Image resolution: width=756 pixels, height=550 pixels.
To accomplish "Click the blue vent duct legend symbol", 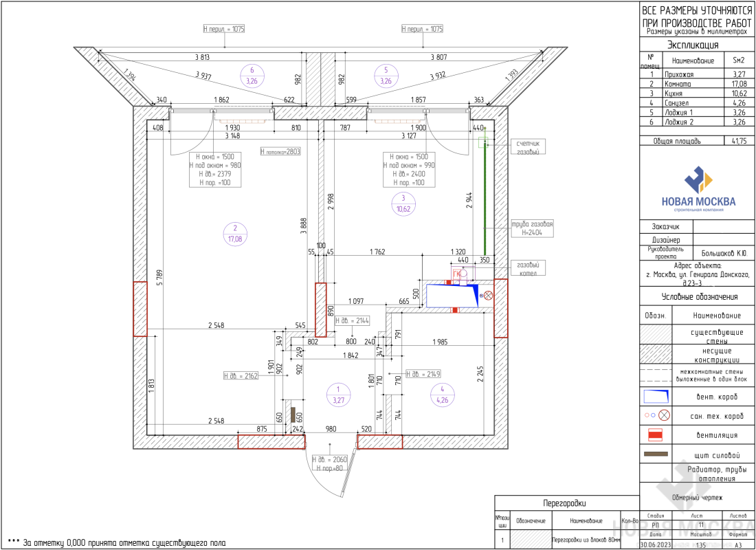I will tap(656, 396).
